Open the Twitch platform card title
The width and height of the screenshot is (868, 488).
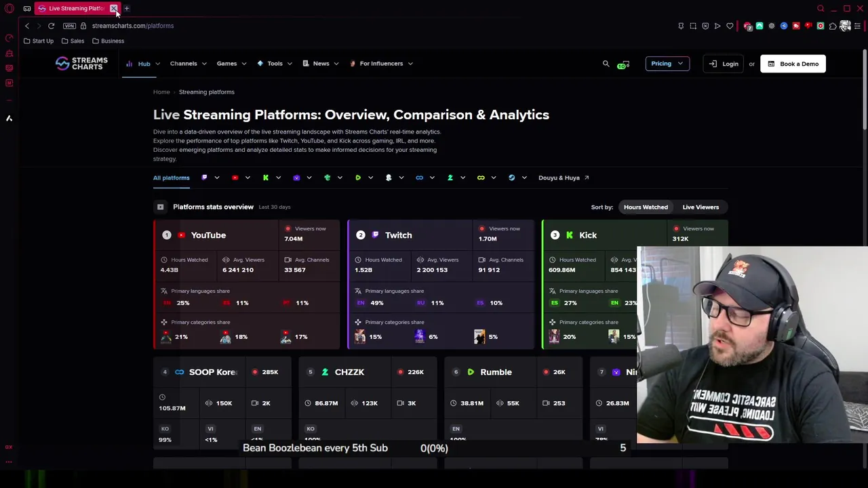click(x=398, y=235)
